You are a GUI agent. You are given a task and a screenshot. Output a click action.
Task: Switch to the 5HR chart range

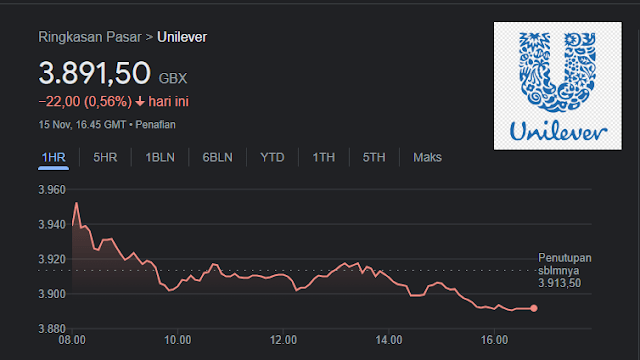point(105,158)
